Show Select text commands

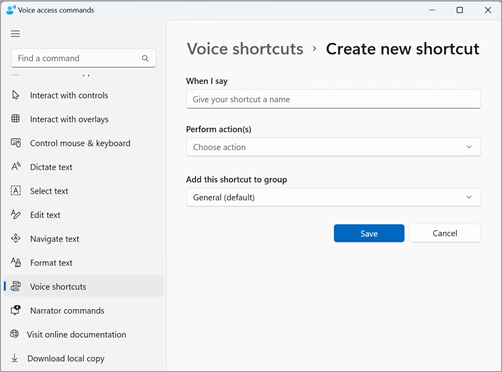pyautogui.click(x=84, y=191)
